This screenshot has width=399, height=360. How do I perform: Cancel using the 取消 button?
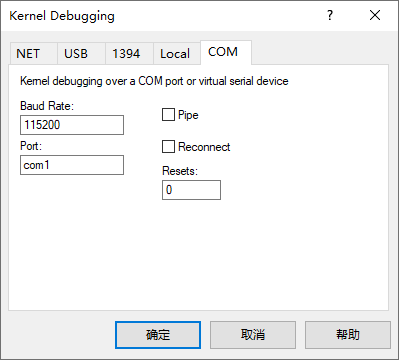point(253,335)
